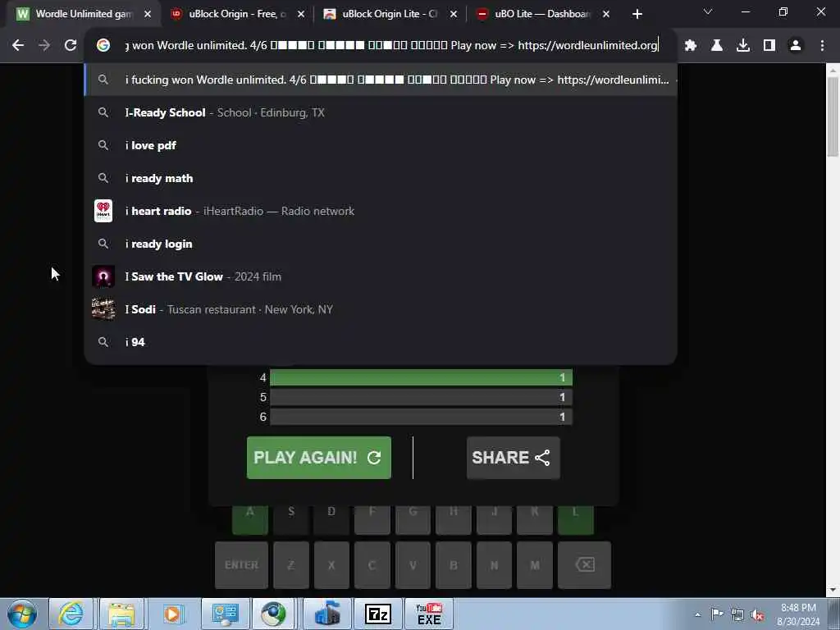Click the Google icon in address bar
840x630 pixels.
pyautogui.click(x=103, y=46)
